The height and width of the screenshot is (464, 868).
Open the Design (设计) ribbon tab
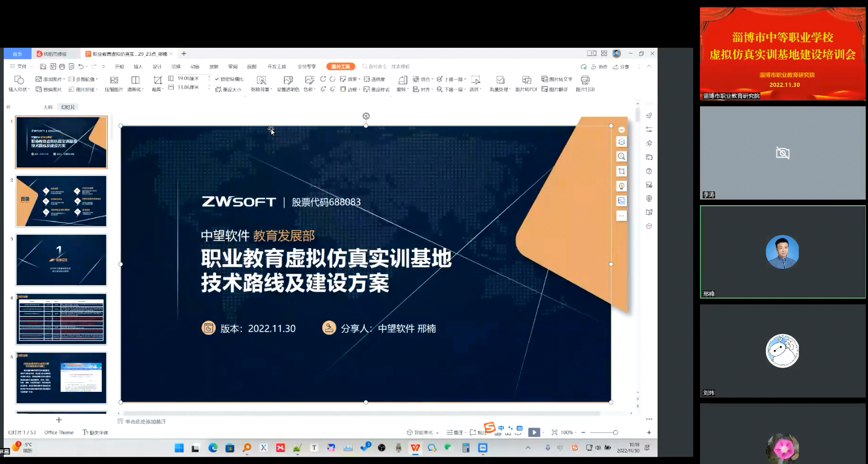pyautogui.click(x=157, y=66)
